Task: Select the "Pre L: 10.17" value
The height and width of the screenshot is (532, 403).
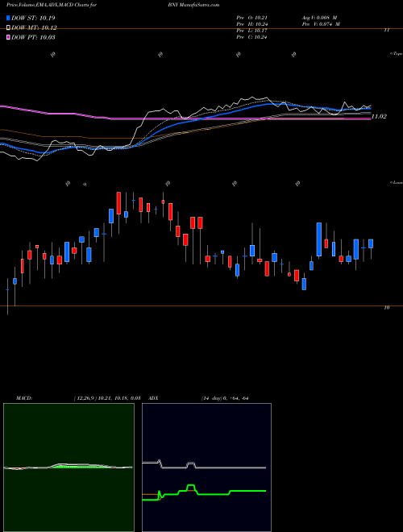Action: pyautogui.click(x=251, y=31)
